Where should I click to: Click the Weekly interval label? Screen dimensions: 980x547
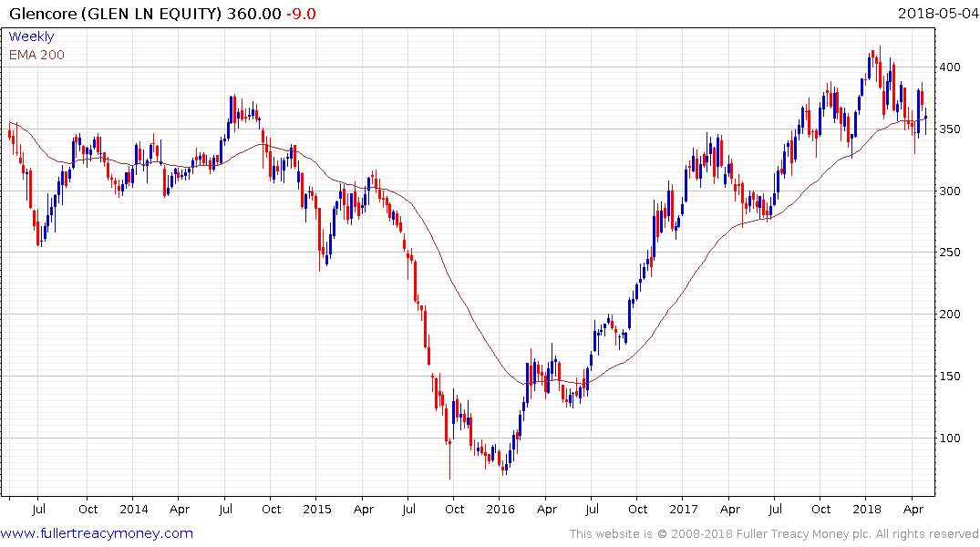tap(31, 36)
